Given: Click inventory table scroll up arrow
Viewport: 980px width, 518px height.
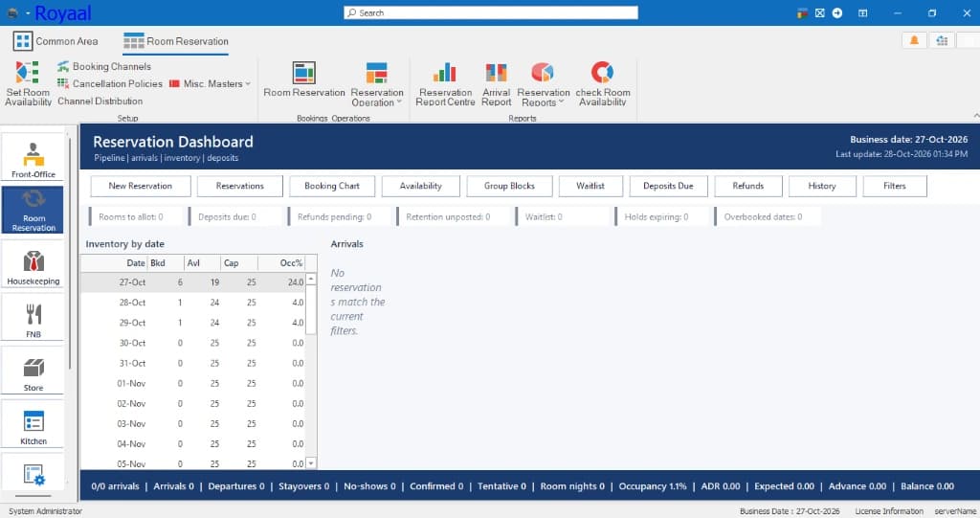Looking at the screenshot, I should [311, 279].
